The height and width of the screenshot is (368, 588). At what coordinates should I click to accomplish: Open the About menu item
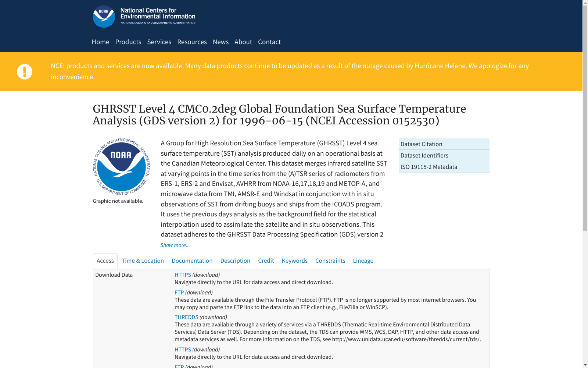pyautogui.click(x=243, y=42)
